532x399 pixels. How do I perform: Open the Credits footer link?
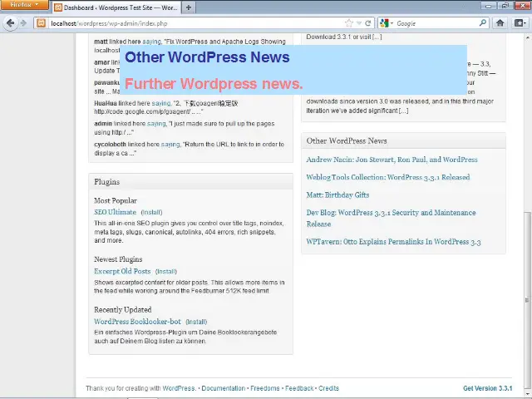[x=328, y=388]
